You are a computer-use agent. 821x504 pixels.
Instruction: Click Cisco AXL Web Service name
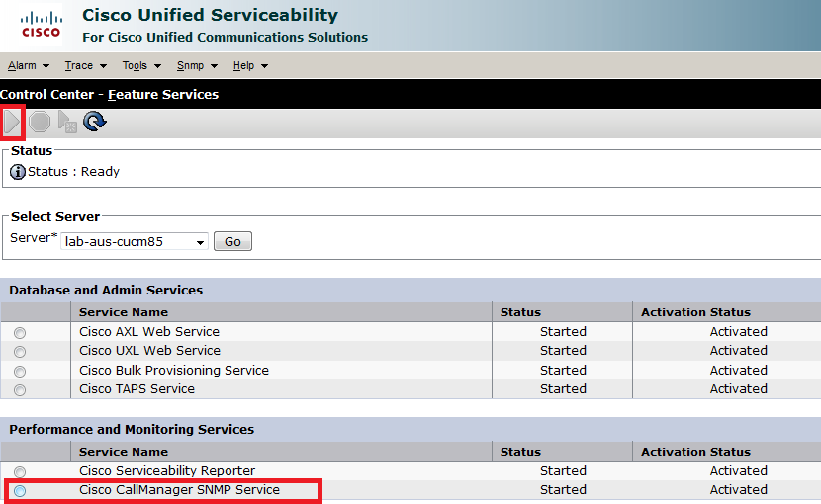click(149, 331)
